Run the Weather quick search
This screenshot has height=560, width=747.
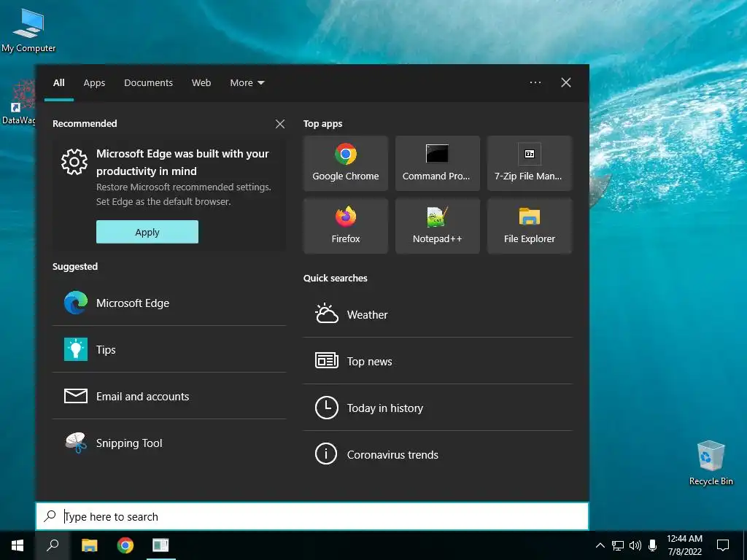438,314
